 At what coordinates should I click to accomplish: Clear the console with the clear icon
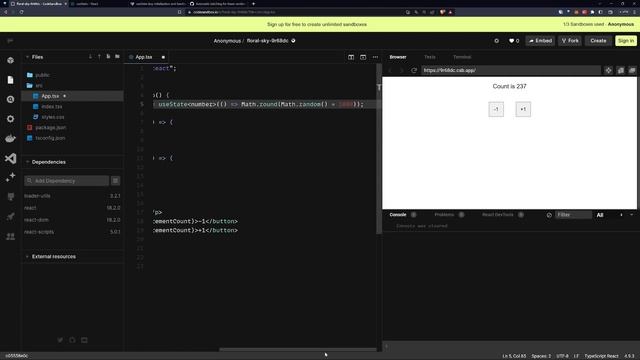549,215
